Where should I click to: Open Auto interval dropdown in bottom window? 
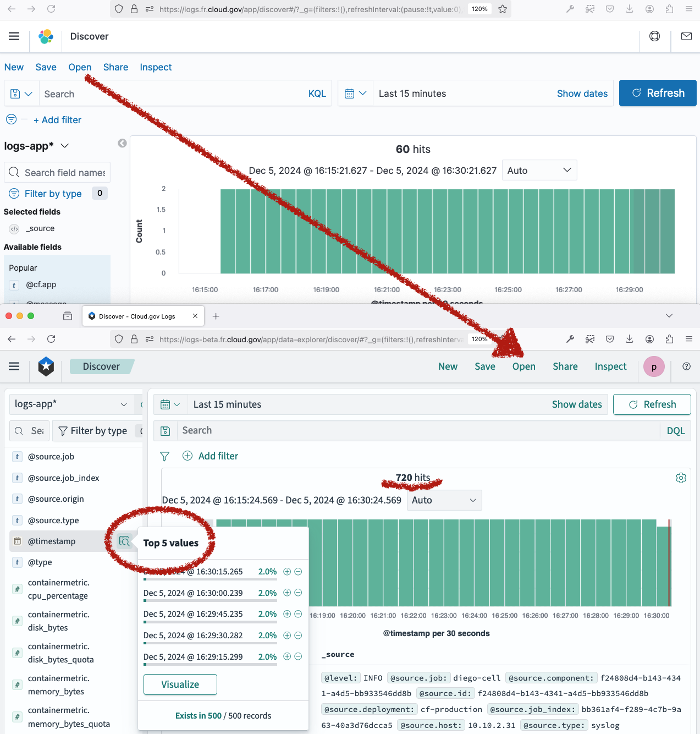[x=444, y=500]
